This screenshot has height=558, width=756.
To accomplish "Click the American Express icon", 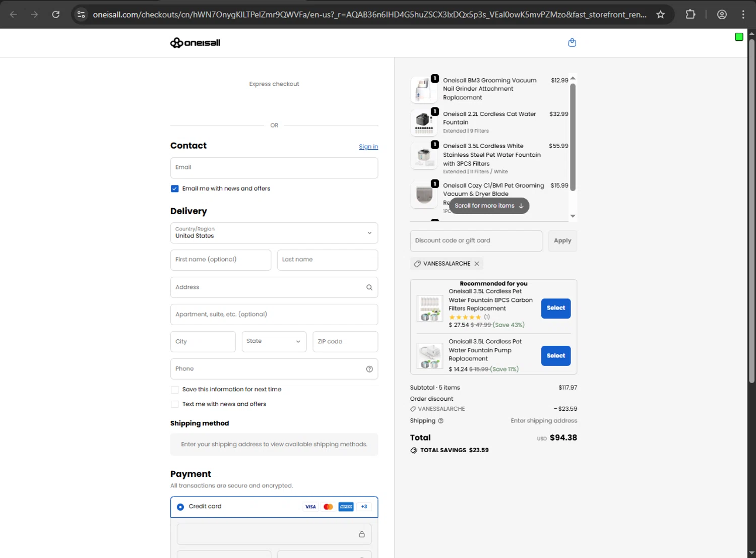I will (346, 507).
